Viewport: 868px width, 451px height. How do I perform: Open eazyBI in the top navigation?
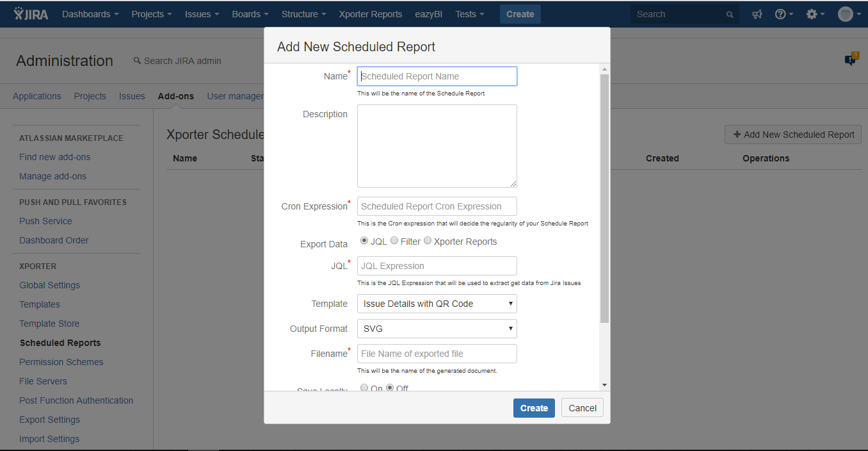tap(429, 14)
